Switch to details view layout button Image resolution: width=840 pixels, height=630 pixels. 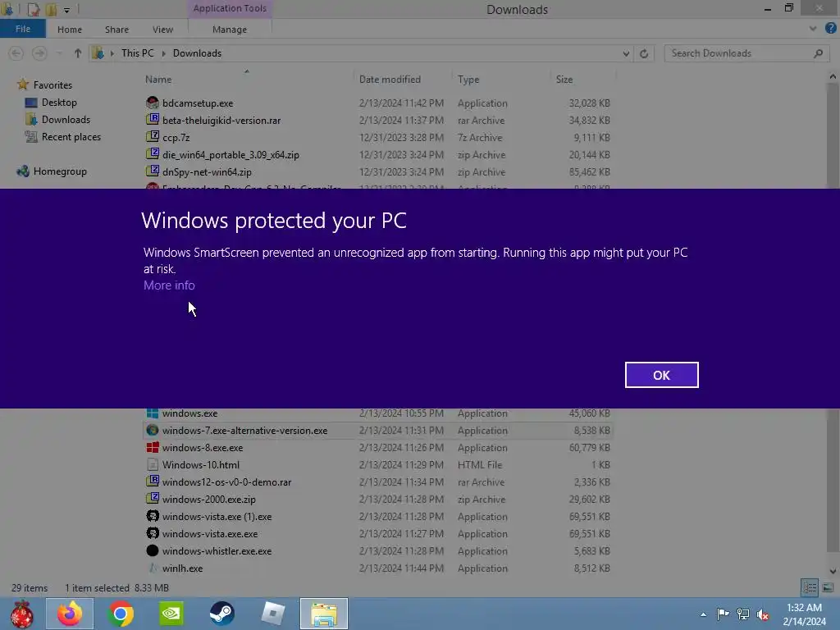[809, 587]
